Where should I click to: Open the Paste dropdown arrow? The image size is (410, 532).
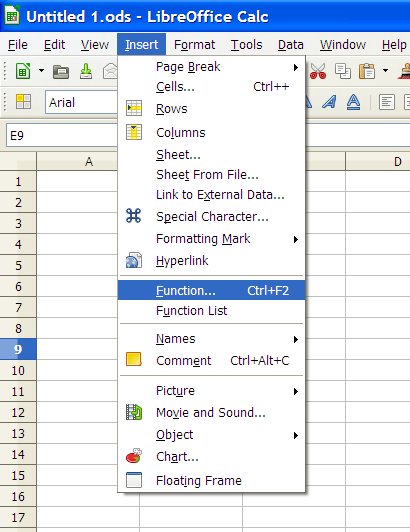tap(385, 71)
